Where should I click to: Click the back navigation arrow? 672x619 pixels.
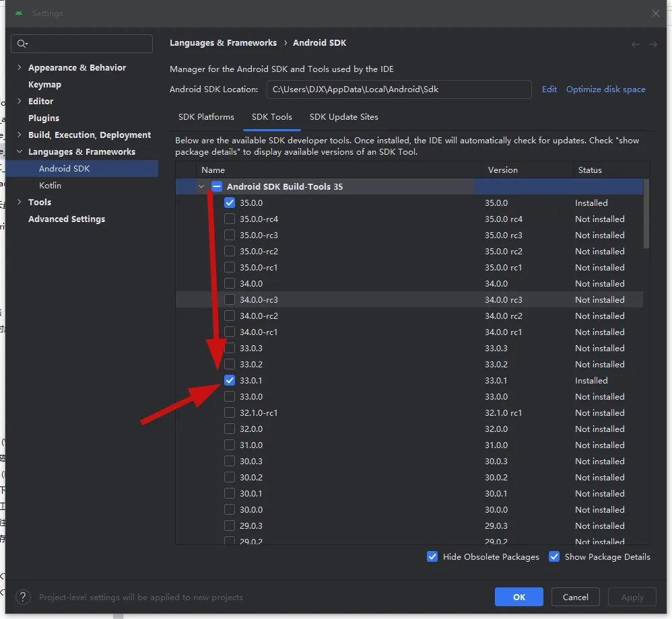click(x=636, y=44)
